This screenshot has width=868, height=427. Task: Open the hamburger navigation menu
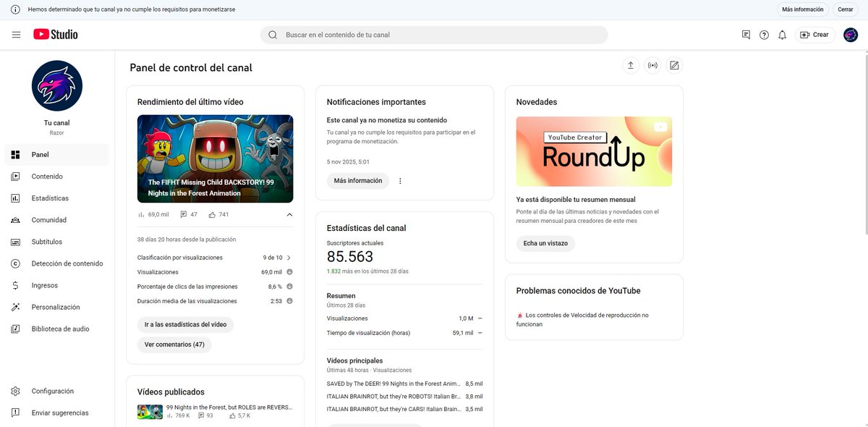(x=16, y=35)
